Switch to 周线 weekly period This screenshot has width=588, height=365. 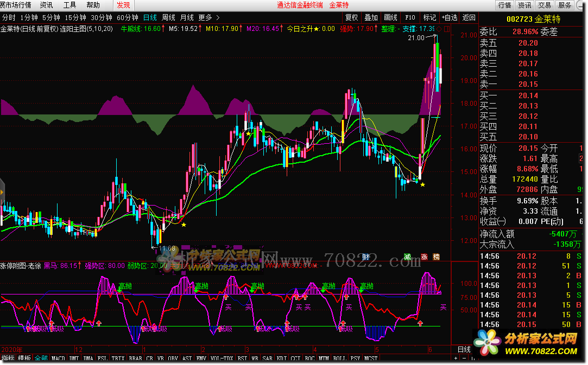coord(168,17)
